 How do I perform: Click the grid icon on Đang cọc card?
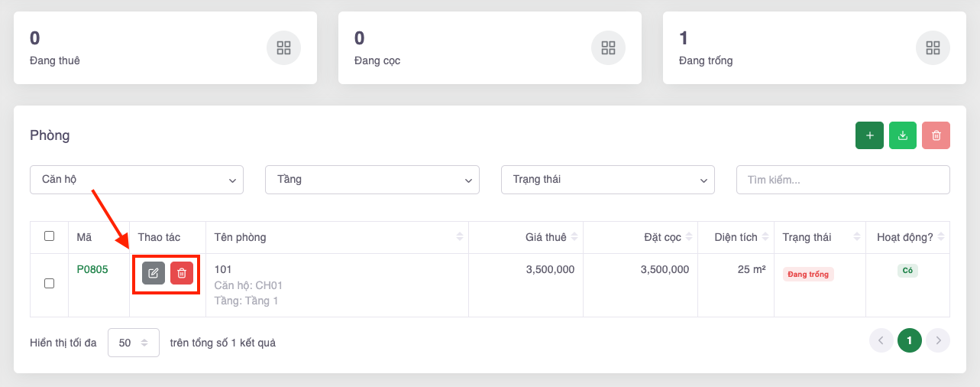608,48
